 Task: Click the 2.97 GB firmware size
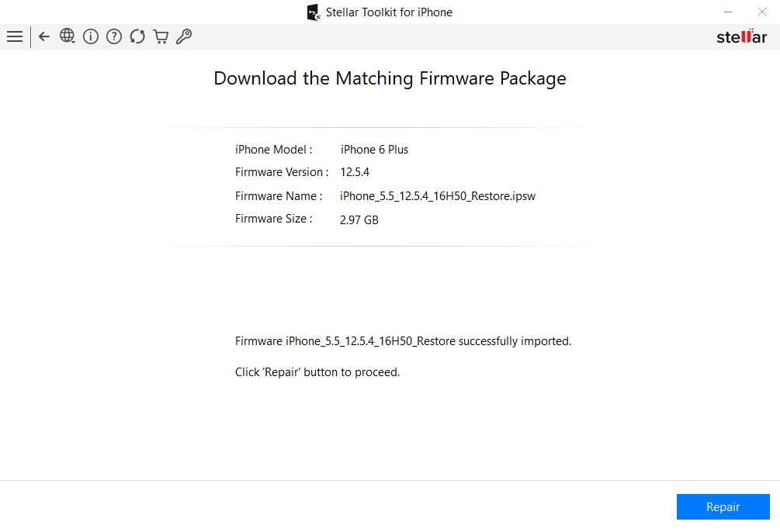(x=359, y=219)
